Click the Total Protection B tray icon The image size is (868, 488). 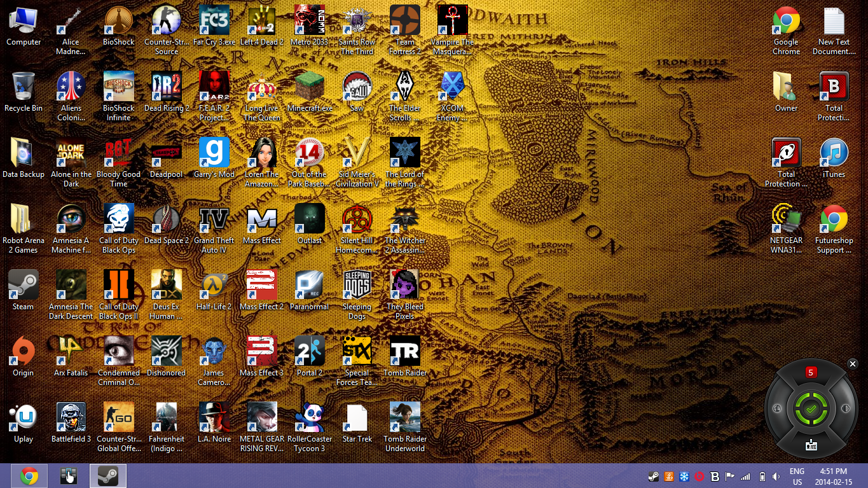point(715,477)
